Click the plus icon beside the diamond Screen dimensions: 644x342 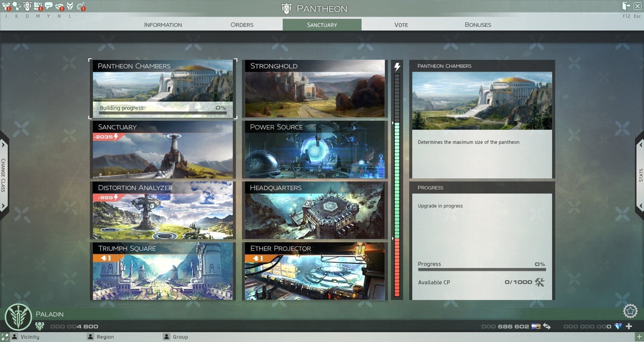point(629,326)
